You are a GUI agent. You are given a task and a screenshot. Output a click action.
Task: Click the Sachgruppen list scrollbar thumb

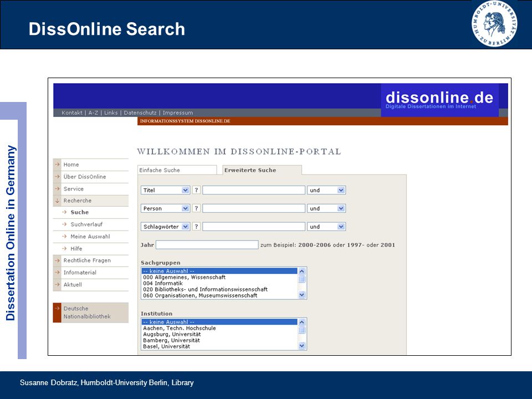point(302,279)
